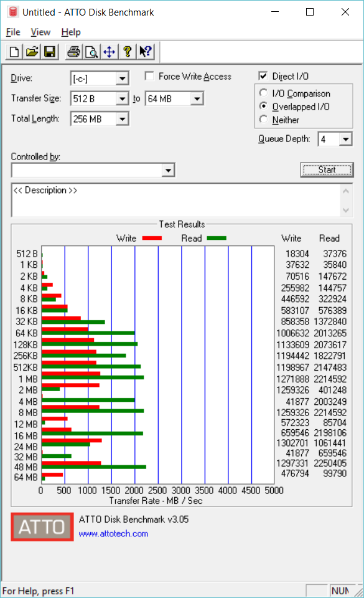This screenshot has width=364, height=598.
Task: Click the Start button
Action: pos(327,169)
